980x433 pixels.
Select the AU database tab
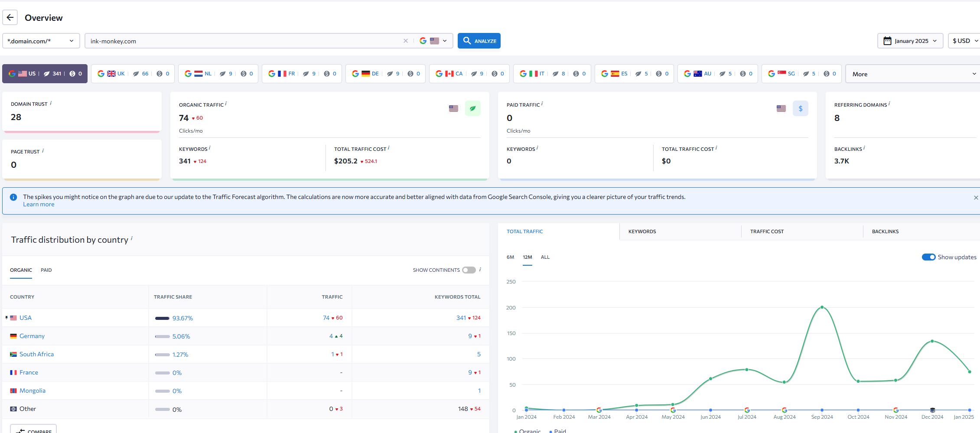718,74
